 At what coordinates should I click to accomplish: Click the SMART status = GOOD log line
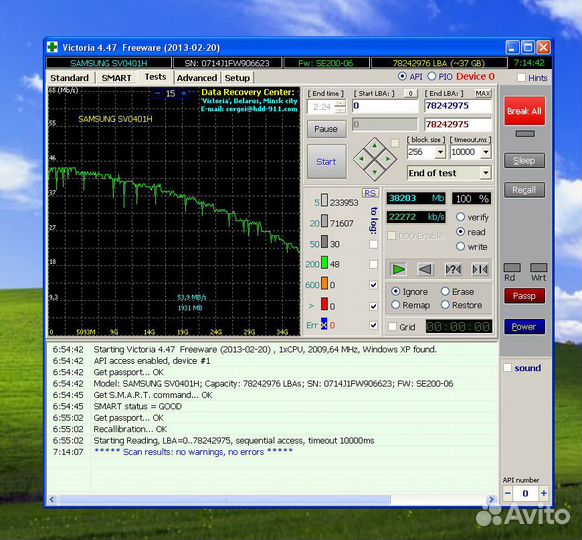[138, 406]
